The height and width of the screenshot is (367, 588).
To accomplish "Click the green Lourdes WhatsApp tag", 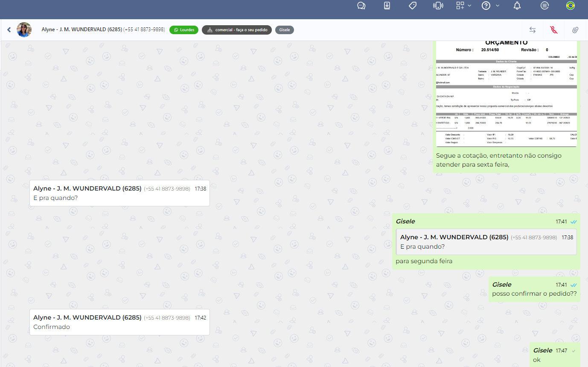I will 184,30.
